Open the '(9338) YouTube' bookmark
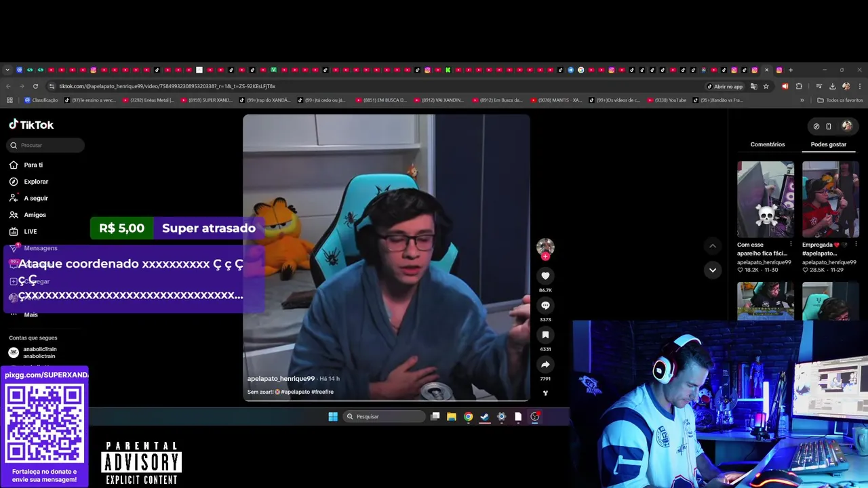 (667, 100)
